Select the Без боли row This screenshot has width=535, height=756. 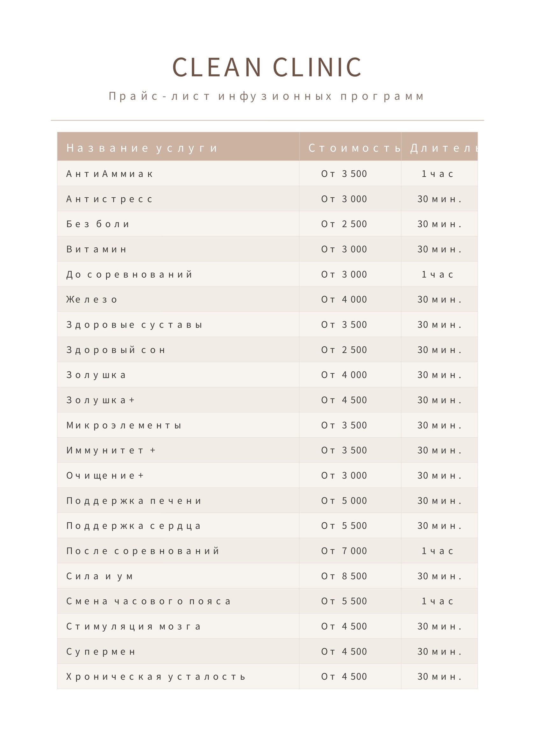pos(267,223)
